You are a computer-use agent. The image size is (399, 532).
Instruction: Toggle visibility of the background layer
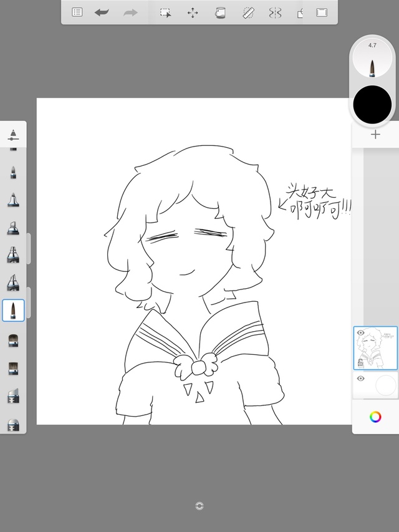360,379
